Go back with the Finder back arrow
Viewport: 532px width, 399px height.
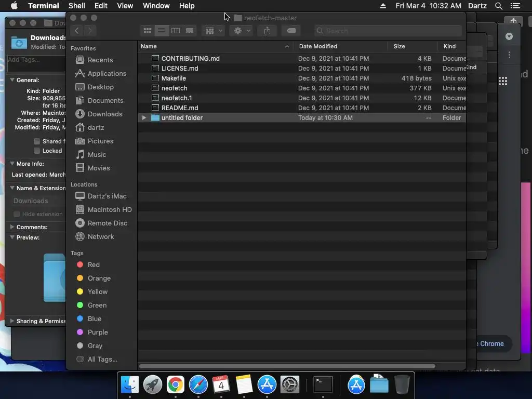pyautogui.click(x=77, y=31)
